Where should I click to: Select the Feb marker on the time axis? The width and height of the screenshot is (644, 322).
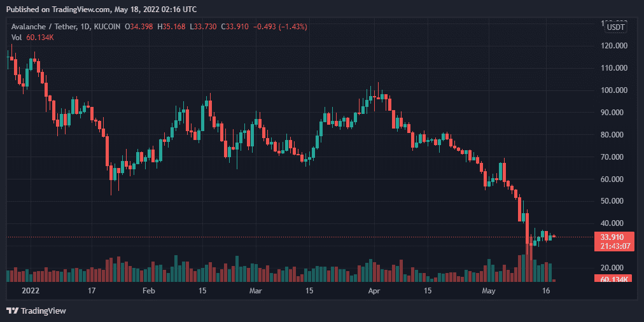(x=148, y=290)
